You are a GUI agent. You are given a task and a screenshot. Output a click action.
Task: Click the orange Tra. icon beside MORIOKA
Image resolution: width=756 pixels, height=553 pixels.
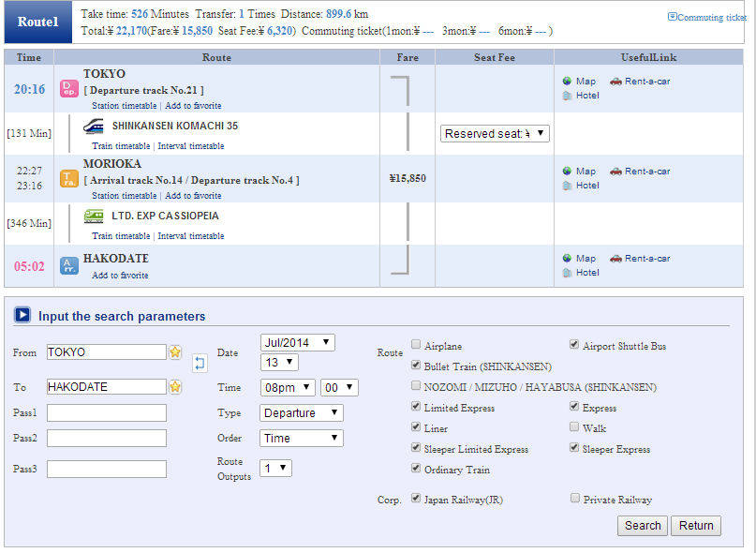[x=69, y=178]
